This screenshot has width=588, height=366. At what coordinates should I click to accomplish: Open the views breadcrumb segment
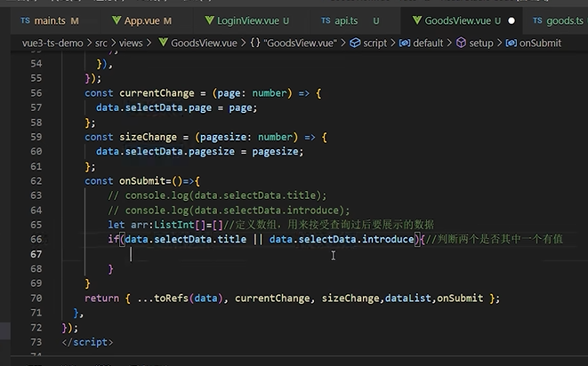click(x=131, y=43)
